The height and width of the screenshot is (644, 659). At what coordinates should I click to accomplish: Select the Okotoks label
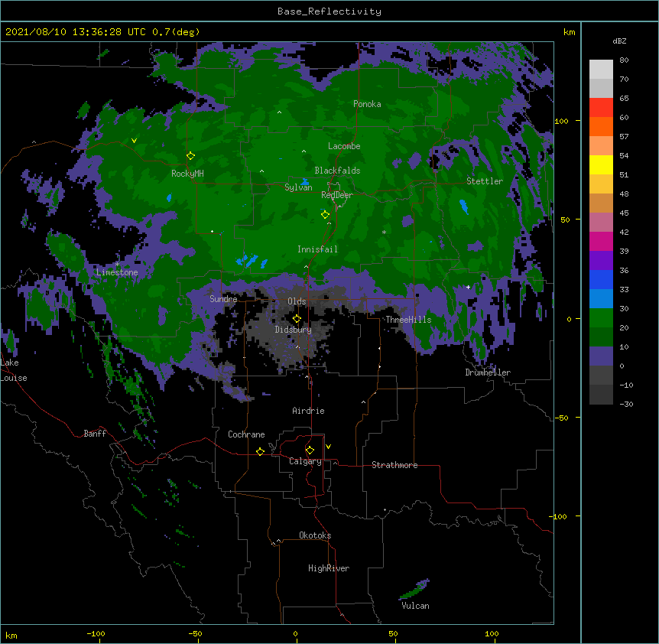pos(315,535)
